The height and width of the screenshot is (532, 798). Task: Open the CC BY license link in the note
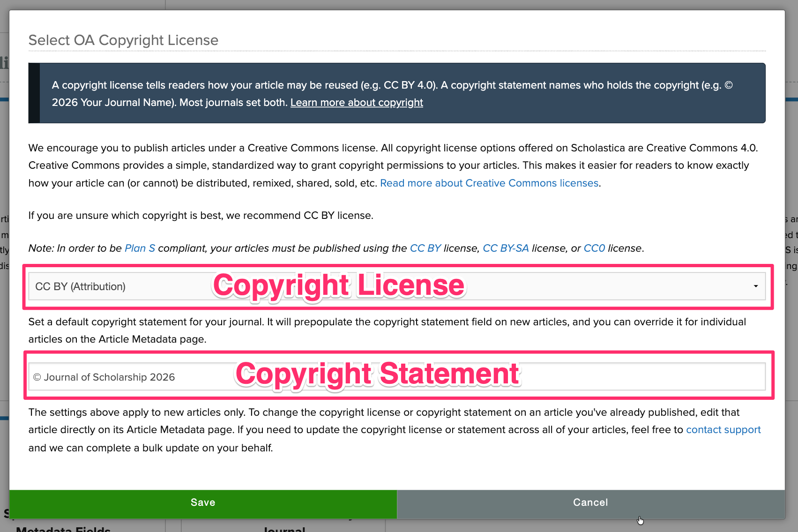pos(425,248)
